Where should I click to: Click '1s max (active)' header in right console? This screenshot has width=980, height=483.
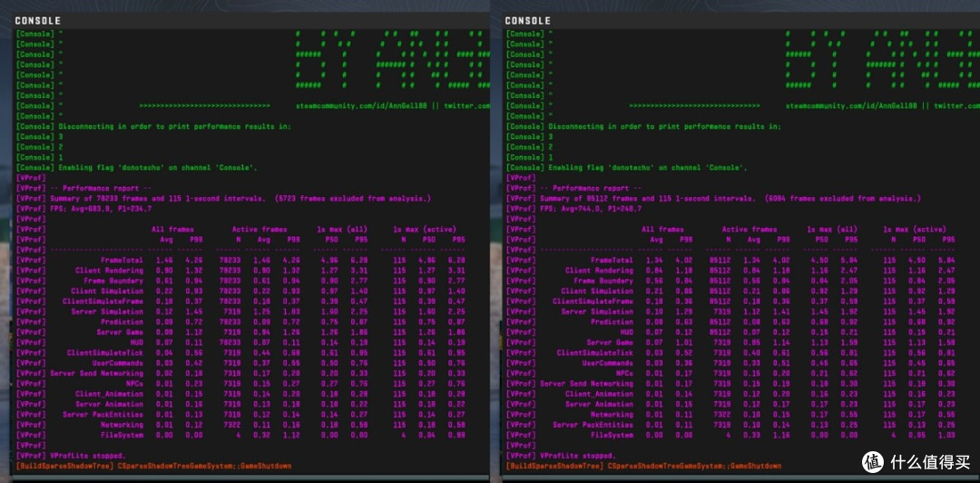(x=915, y=229)
